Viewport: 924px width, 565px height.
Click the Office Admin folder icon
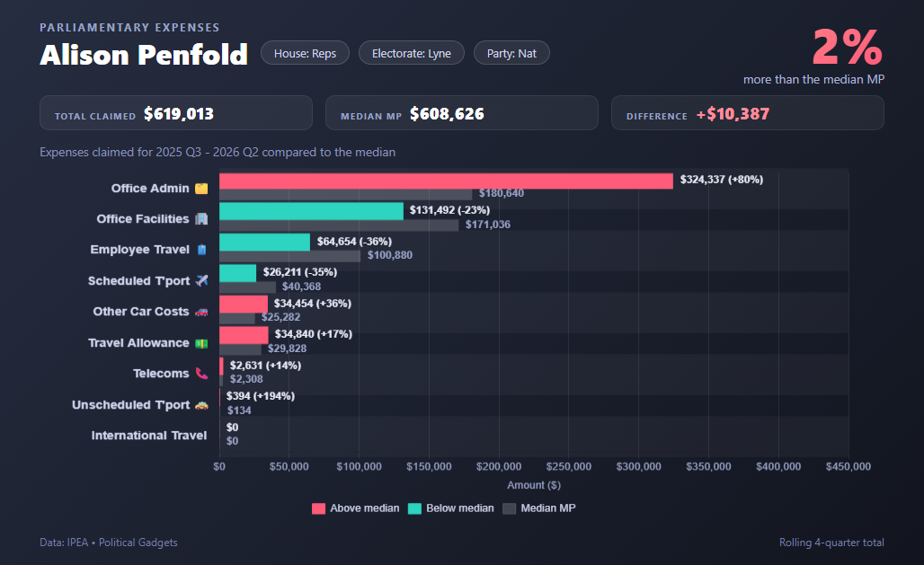tap(201, 189)
